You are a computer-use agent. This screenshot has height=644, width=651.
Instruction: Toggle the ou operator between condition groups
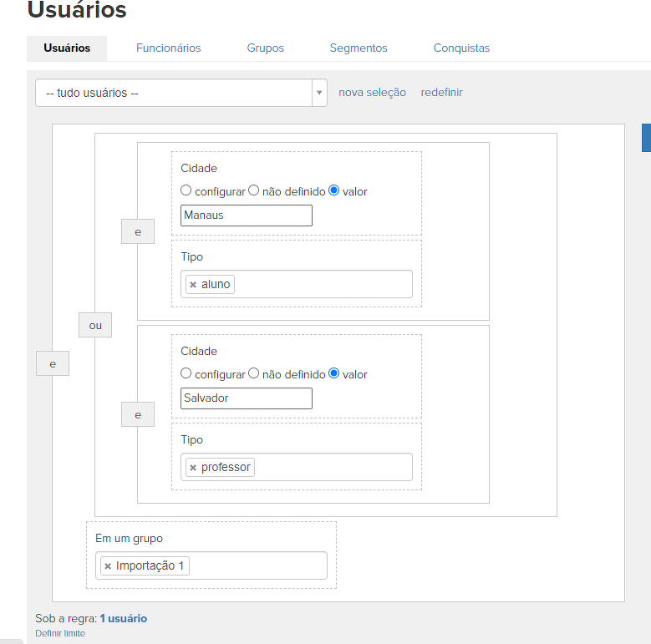point(95,325)
